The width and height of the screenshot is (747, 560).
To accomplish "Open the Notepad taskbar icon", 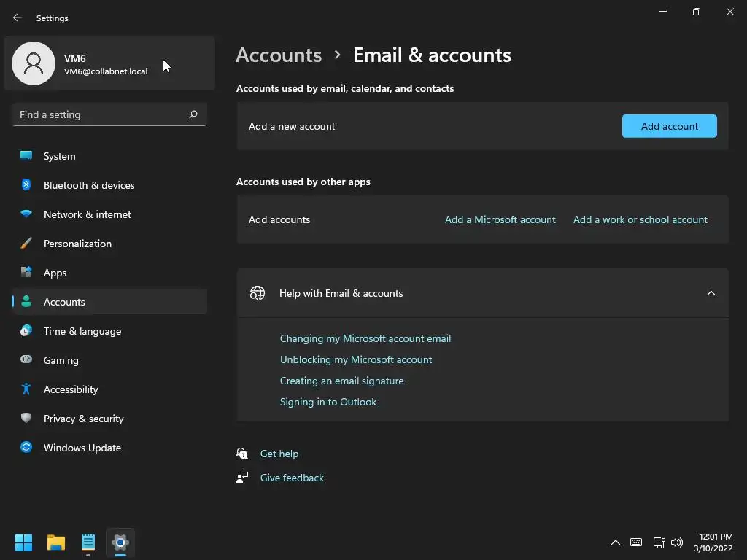I will (88, 542).
